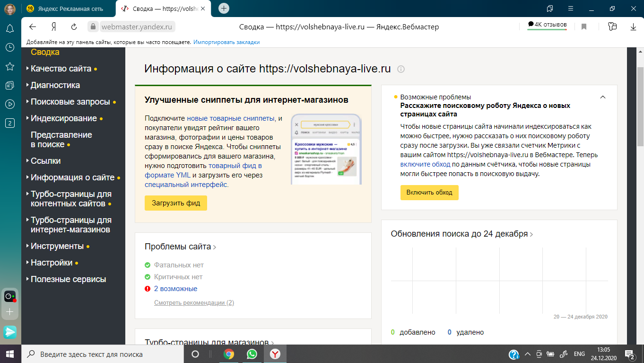Open WhatsApp from taskbar
Screen dimensions: 644x363
(x=252, y=354)
